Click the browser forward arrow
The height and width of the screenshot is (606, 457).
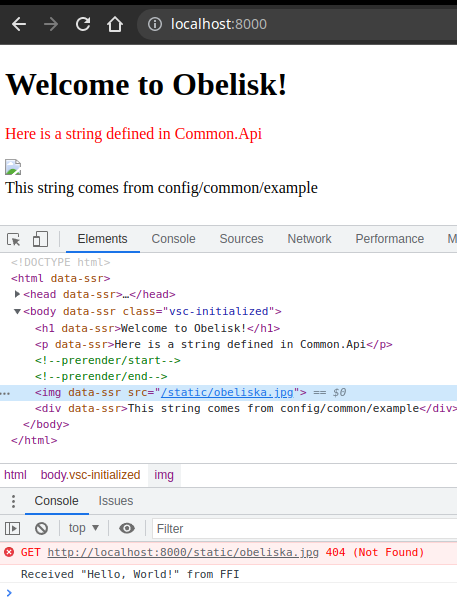(51, 24)
